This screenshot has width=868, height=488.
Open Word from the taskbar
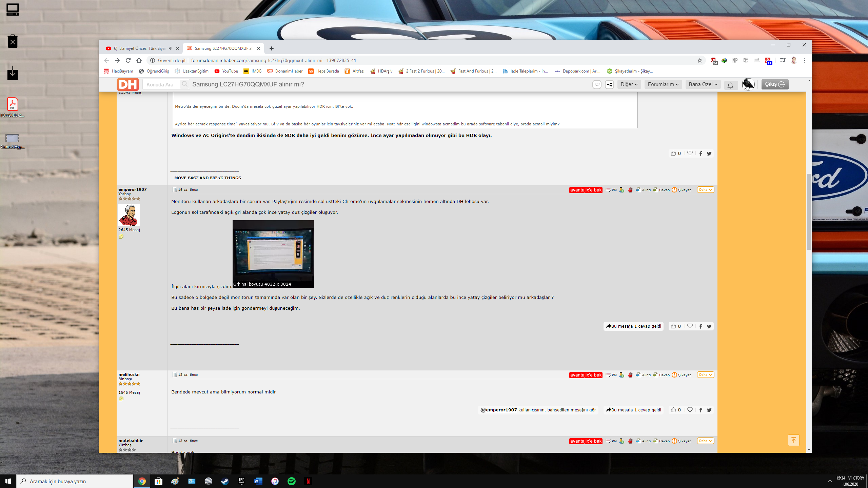tap(258, 481)
